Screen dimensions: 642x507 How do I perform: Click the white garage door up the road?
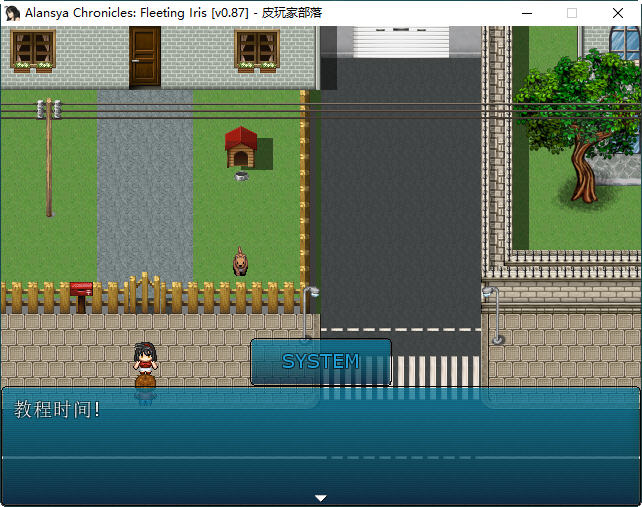400,40
